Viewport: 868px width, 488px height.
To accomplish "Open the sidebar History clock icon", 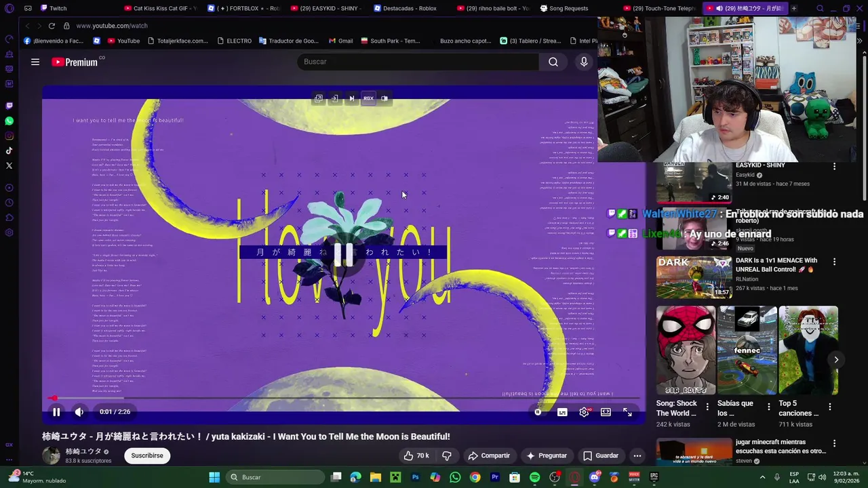I will pyautogui.click(x=9, y=203).
